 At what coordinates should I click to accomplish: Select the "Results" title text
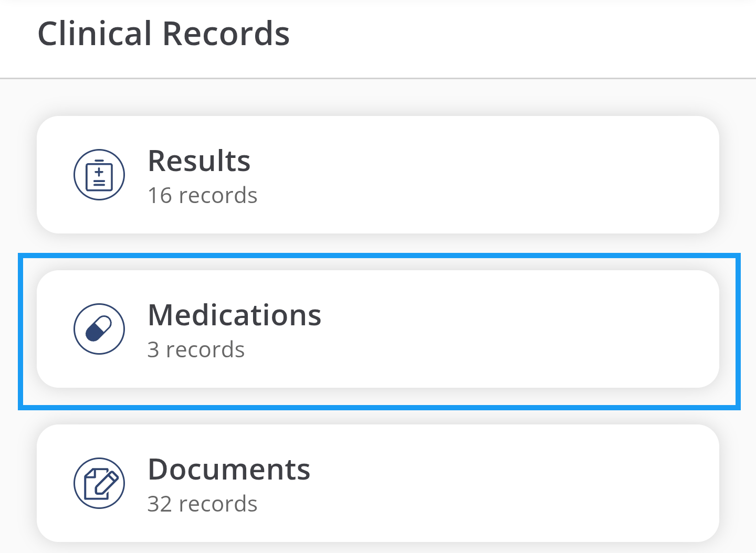point(199,161)
